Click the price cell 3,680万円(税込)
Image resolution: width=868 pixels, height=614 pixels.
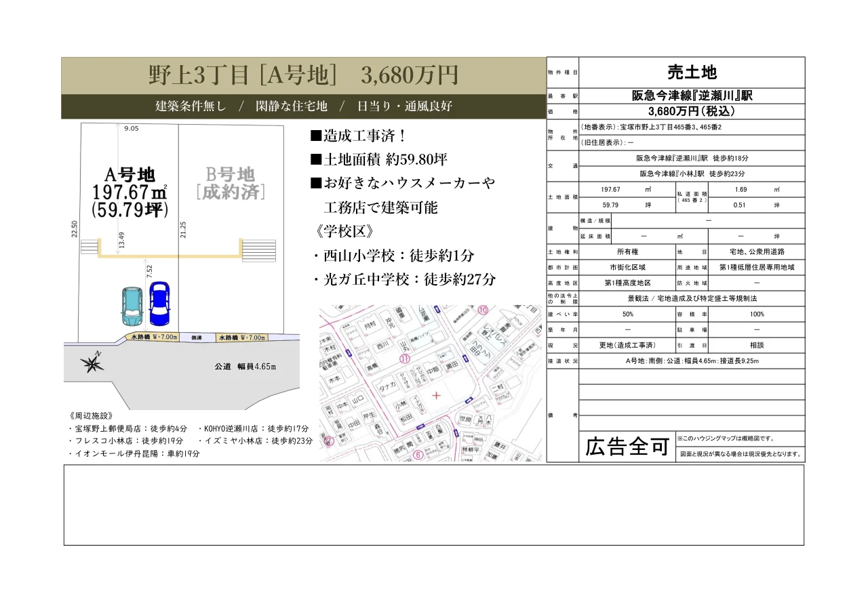[x=692, y=111]
